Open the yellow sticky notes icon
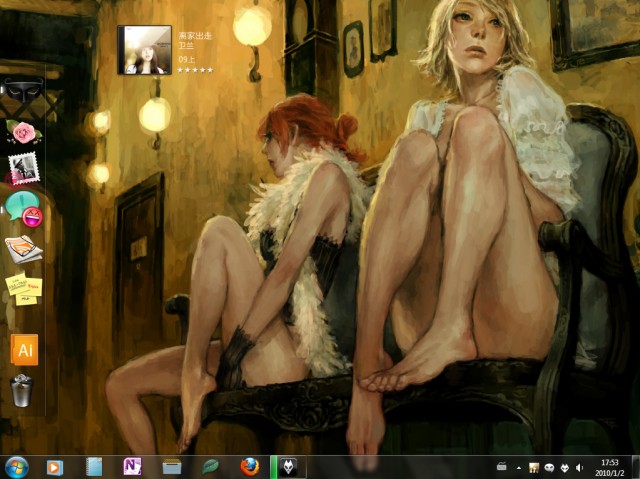Image resolution: width=640 pixels, height=479 pixels. tap(24, 289)
